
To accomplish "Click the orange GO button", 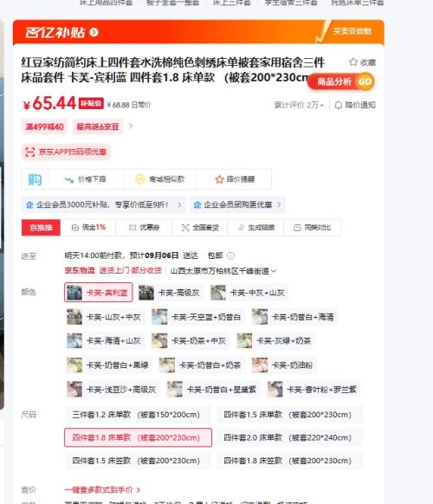I will click(x=365, y=81).
